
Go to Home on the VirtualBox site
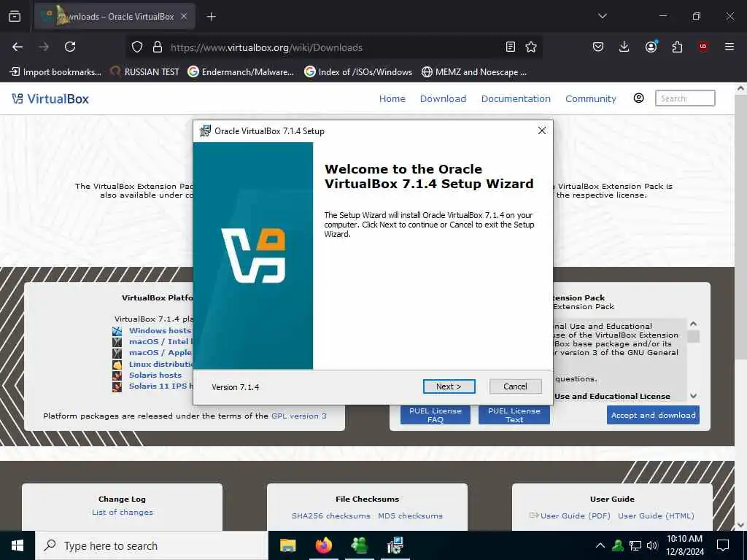coord(392,98)
